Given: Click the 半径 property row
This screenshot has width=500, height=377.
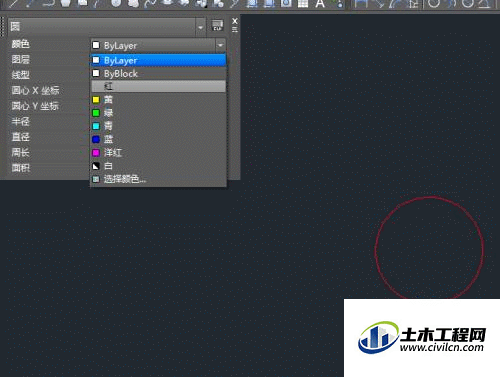Looking at the screenshot, I should [49, 121].
